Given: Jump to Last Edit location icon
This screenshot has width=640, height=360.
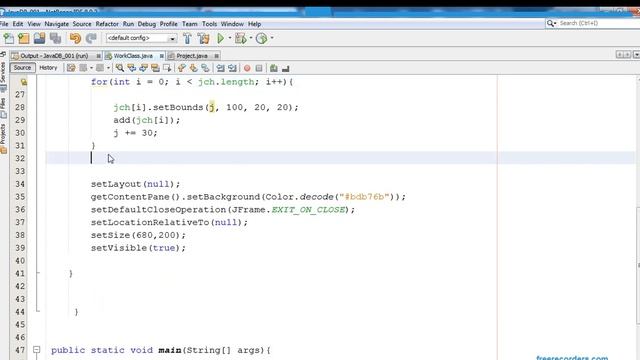Looking at the screenshot, I should [71, 68].
